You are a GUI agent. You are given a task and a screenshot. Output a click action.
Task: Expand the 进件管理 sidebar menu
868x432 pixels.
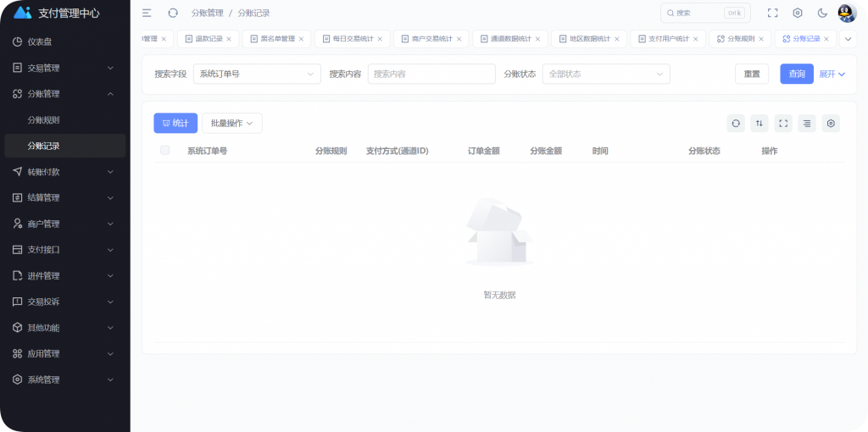[x=64, y=276]
